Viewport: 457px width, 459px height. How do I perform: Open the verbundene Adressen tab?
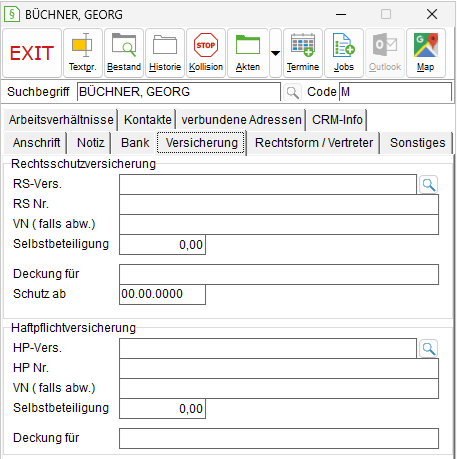tap(241, 120)
